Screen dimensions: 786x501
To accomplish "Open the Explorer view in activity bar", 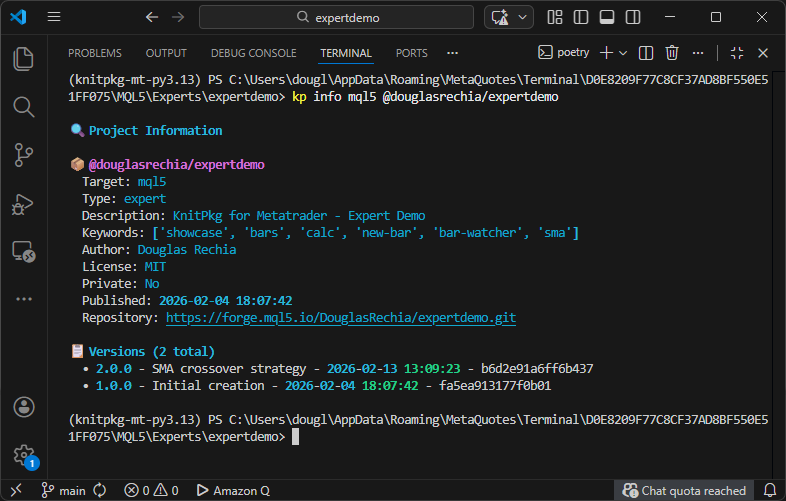I will click(23, 58).
